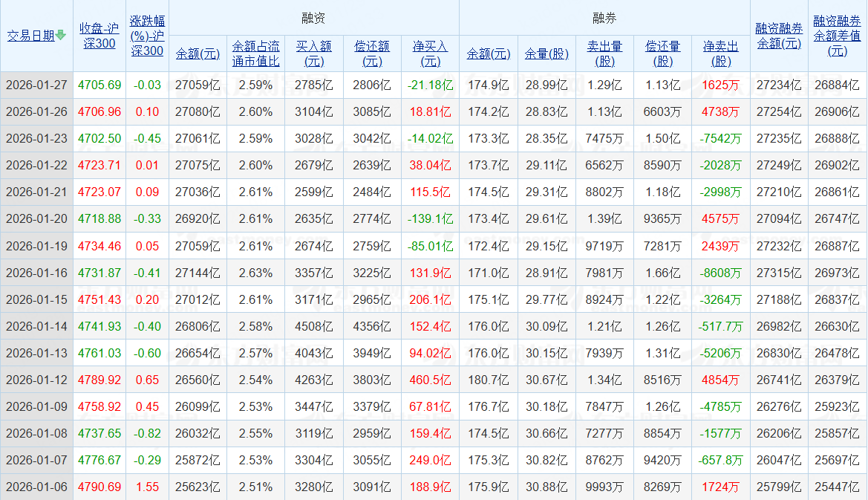Sort by 余量(股) header

coord(546,53)
